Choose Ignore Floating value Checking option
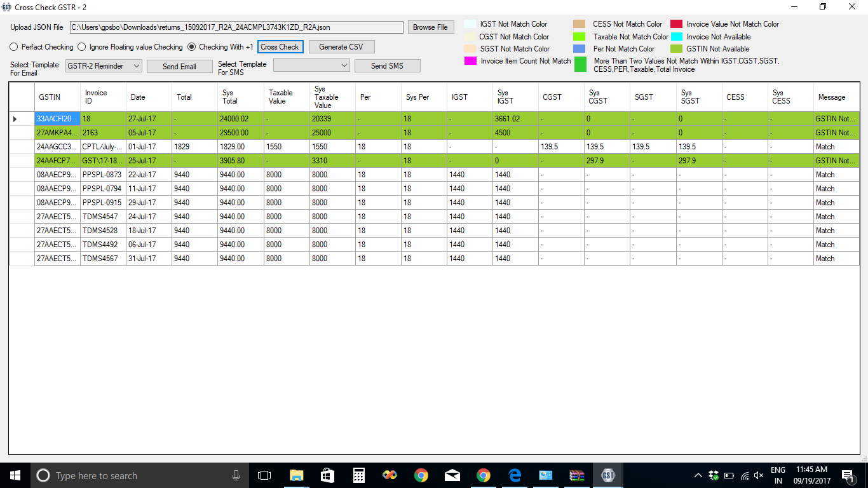Screen dimensions: 868x488 point(82,47)
